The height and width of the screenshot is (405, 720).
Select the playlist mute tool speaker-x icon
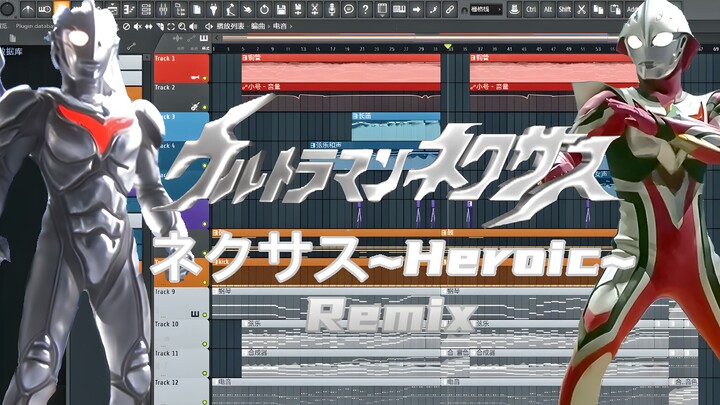137,27
